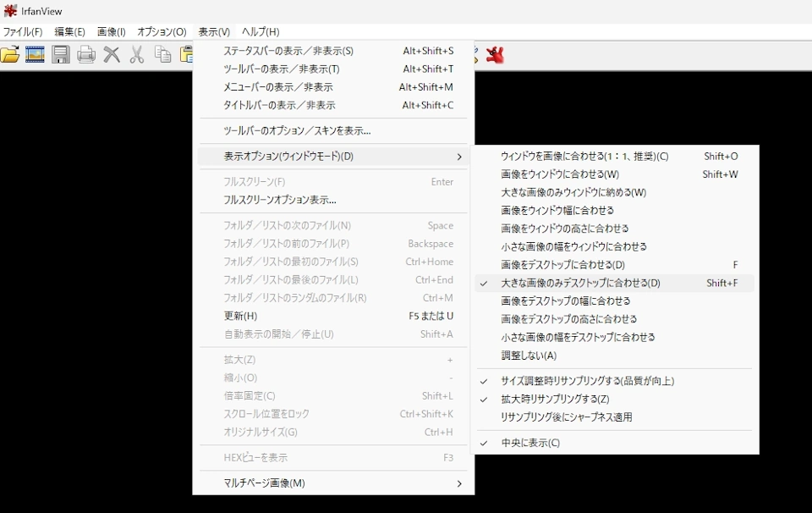Open the 画像(I) menu
Image resolution: width=812 pixels, height=513 pixels.
coord(112,31)
